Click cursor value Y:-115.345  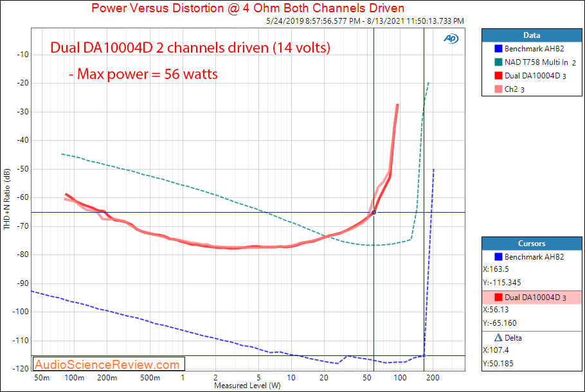[x=502, y=283]
